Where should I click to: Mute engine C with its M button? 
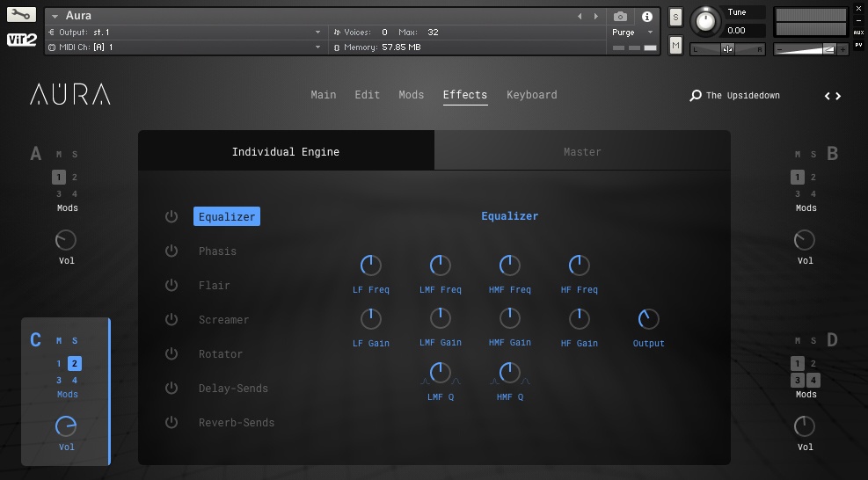pos(59,340)
